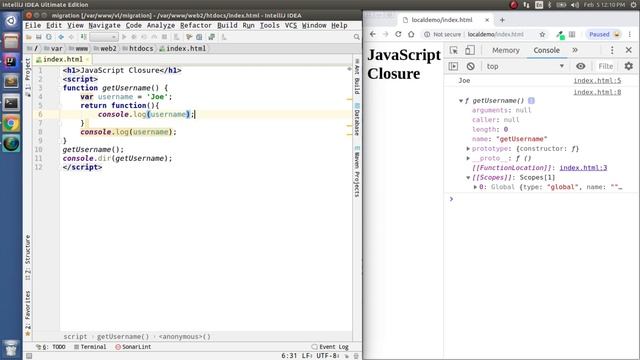Click the Chrome Home icon
The image size is (640, 360).
pos(411,34)
